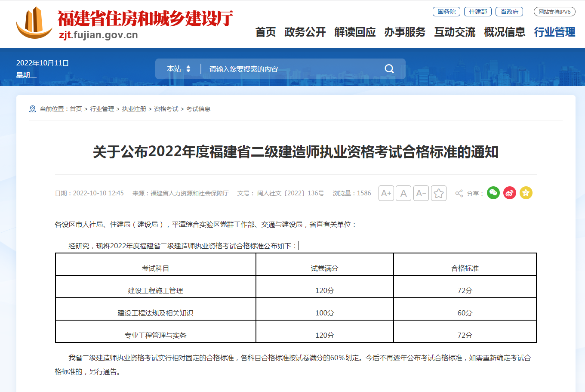Decrease font size with A- icon
585x392 pixels.
pos(421,193)
